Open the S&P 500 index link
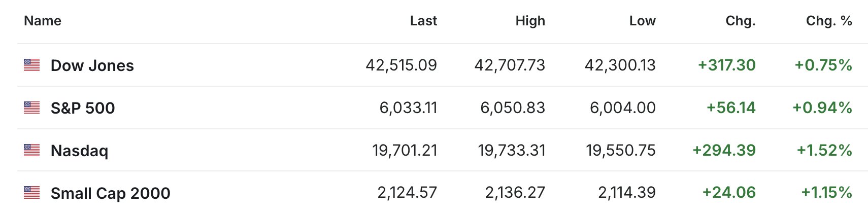868x213 pixels. (x=83, y=108)
